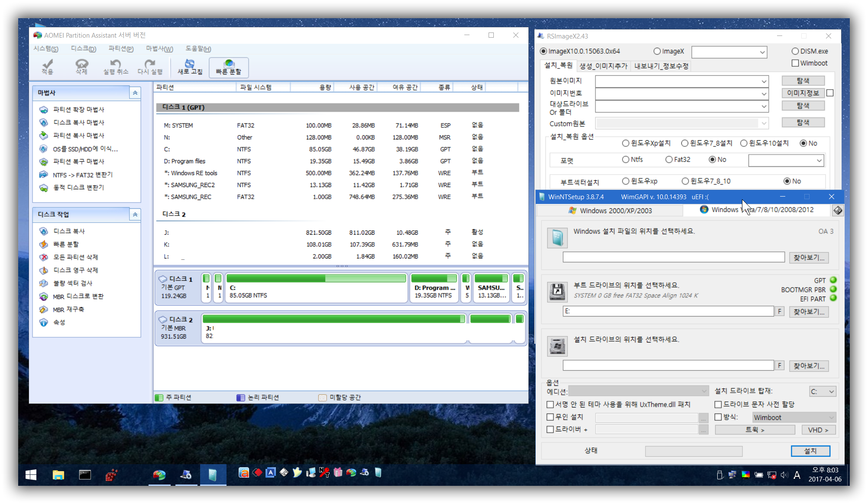Select 빠른 분할 in disk operations panel
Screen dimensions: 868x504
tap(66, 244)
